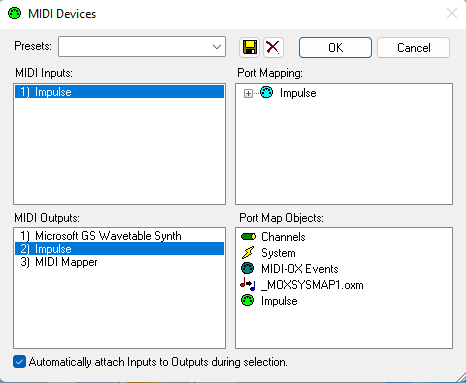Close the MIDI Devices dialog
This screenshot has height=383, width=466.
(x=452, y=14)
